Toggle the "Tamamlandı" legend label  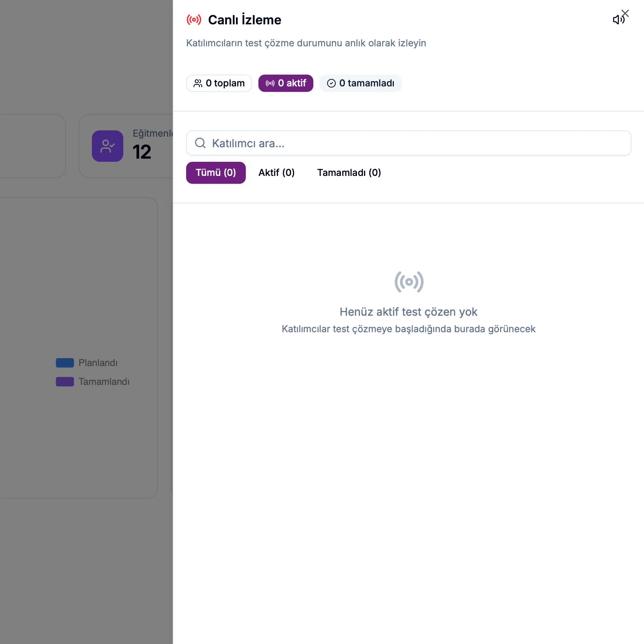click(104, 382)
